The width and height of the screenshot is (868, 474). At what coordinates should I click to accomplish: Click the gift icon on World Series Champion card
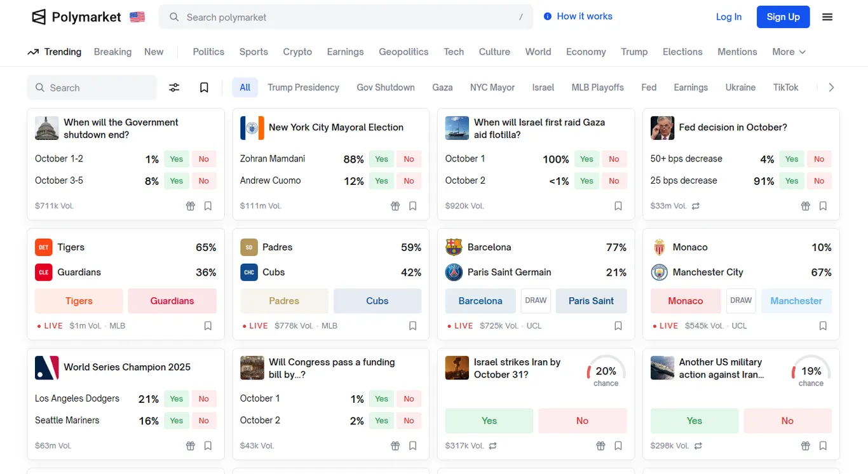[x=190, y=446]
